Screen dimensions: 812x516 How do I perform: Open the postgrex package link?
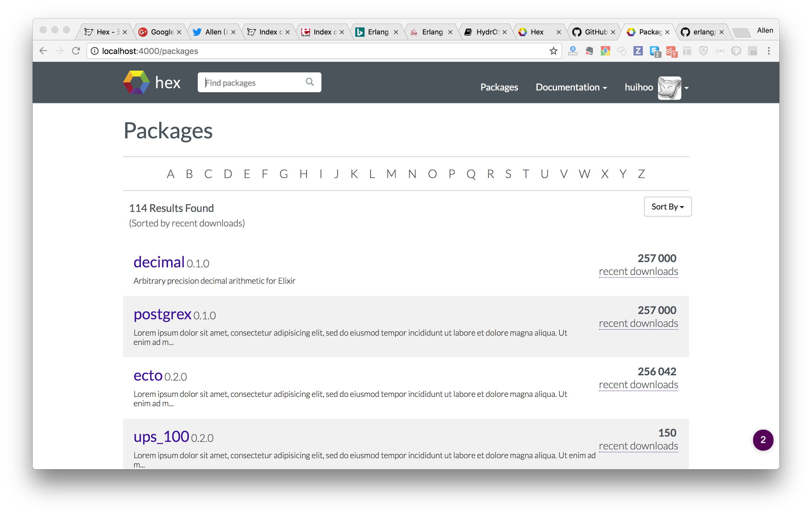162,314
